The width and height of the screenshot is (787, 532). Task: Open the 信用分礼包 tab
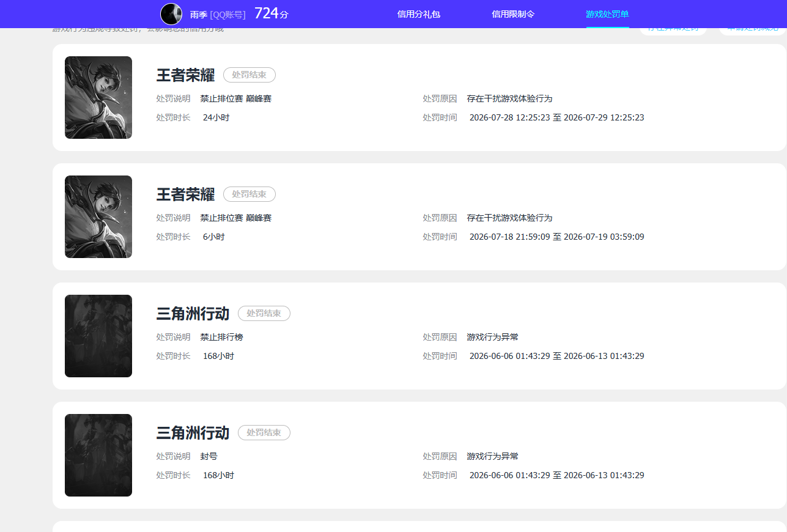click(x=419, y=14)
